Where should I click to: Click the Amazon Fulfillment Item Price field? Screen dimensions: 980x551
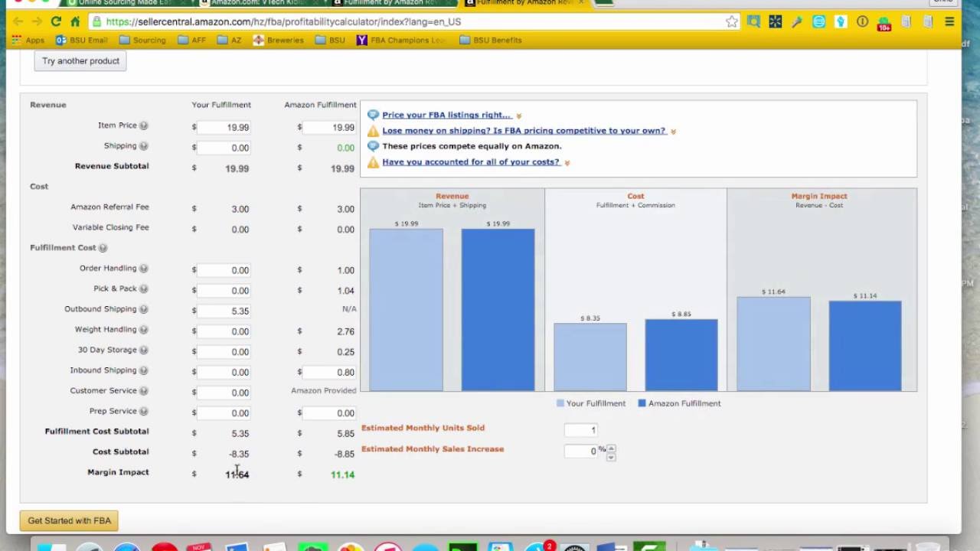click(329, 127)
